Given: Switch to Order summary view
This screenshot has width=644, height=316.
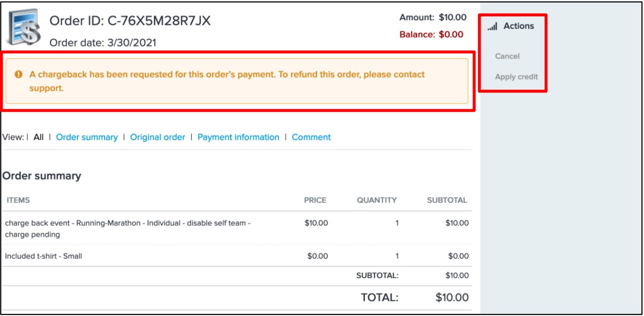Looking at the screenshot, I should [87, 137].
